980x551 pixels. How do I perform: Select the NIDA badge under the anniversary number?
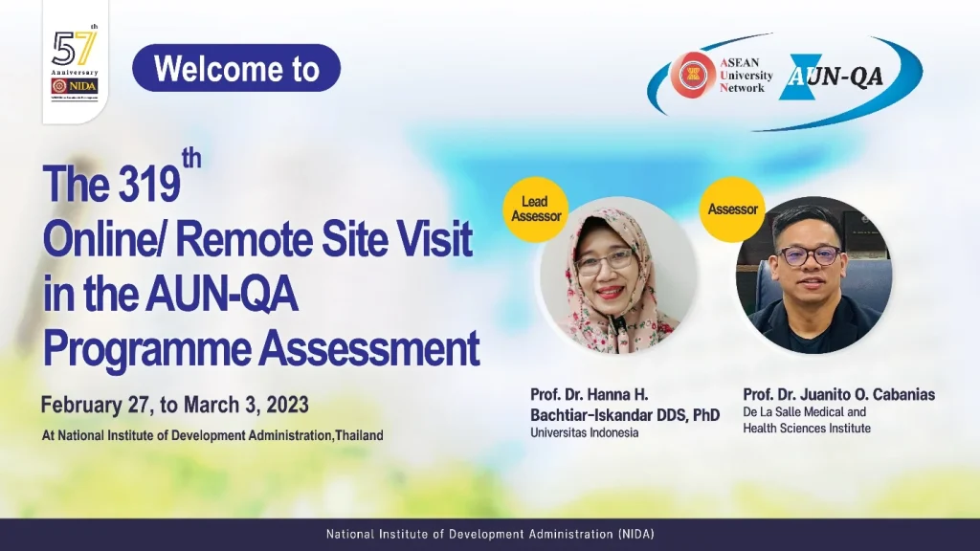pos(74,87)
